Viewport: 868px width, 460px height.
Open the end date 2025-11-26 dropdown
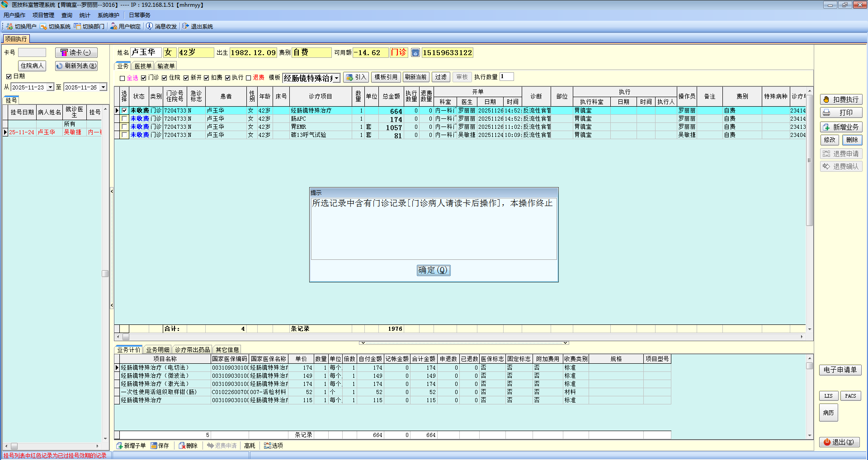pyautogui.click(x=103, y=87)
